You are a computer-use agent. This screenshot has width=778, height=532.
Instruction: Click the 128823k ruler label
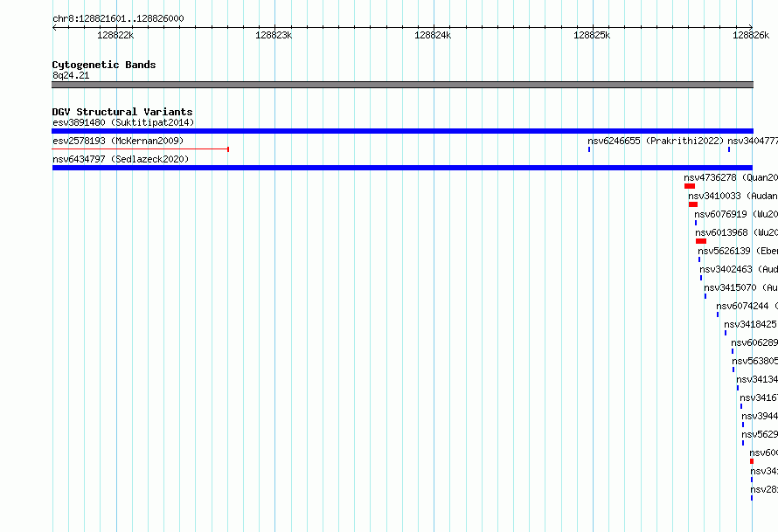point(274,35)
